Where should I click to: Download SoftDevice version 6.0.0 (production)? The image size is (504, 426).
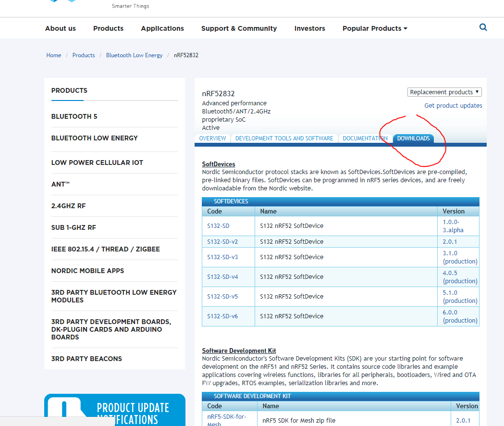(x=460, y=316)
